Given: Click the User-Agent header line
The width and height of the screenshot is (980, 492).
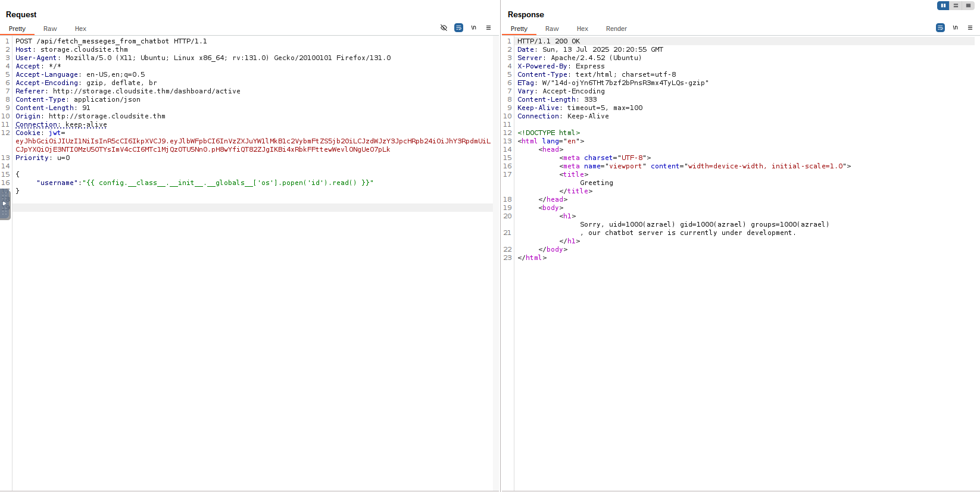Looking at the screenshot, I should coord(203,58).
